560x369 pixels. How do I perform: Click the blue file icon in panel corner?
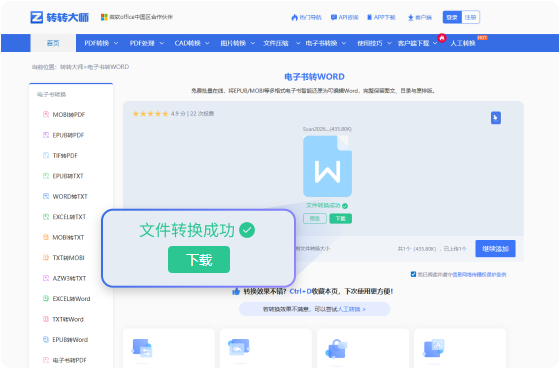pyautogui.click(x=496, y=118)
